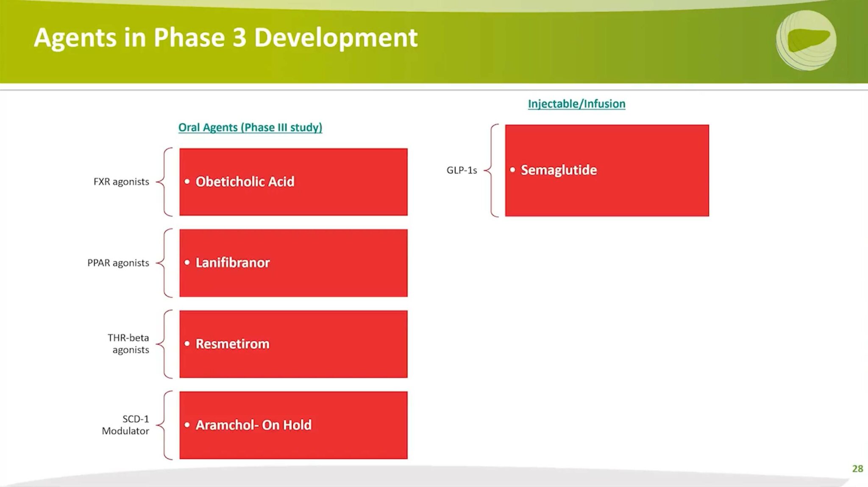Select the Resmetirom red box

click(293, 344)
